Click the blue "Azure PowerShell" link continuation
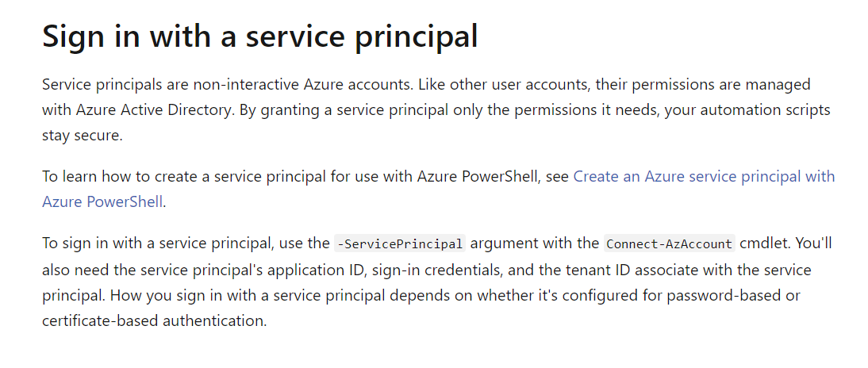 [102, 201]
